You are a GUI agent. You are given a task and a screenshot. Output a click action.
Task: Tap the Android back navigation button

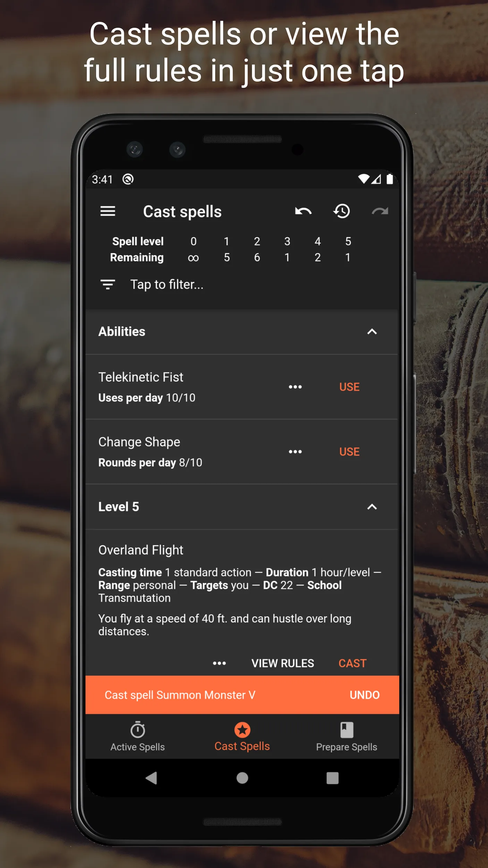[x=151, y=778]
